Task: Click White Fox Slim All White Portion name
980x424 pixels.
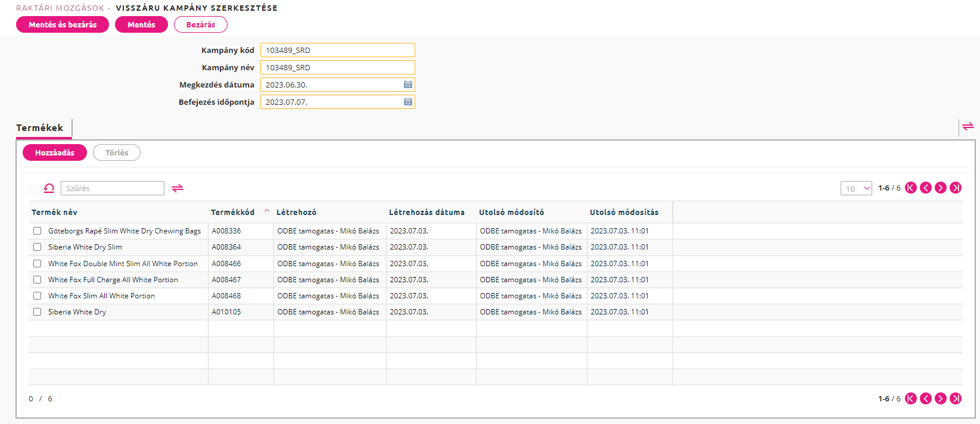Action: click(101, 296)
